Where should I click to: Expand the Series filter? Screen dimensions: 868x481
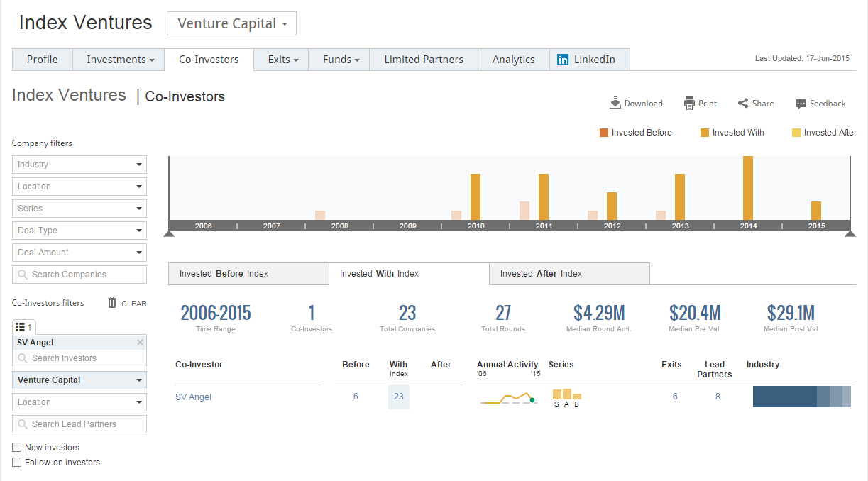79,208
